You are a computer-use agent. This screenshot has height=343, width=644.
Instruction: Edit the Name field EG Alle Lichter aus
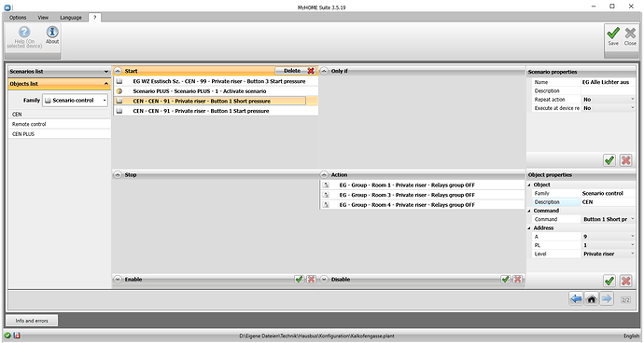point(608,82)
